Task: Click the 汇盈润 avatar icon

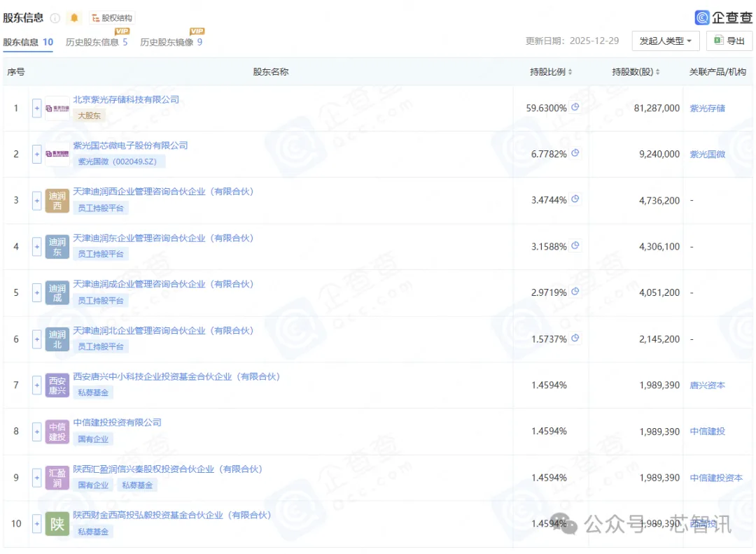Action: 57,478
